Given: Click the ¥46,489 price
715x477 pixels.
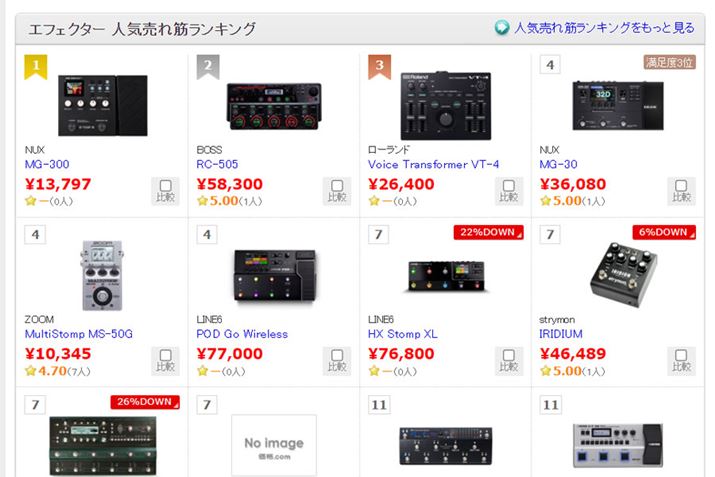Looking at the screenshot, I should (573, 353).
